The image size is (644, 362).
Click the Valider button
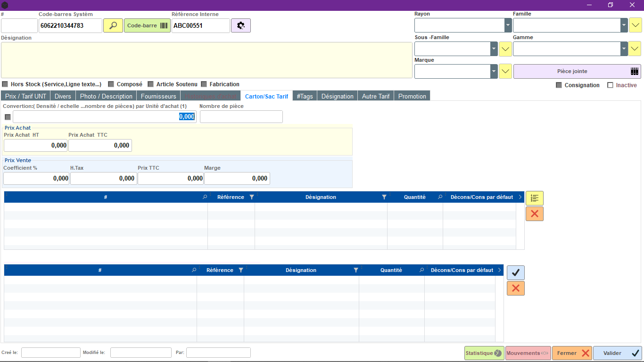tap(618, 353)
